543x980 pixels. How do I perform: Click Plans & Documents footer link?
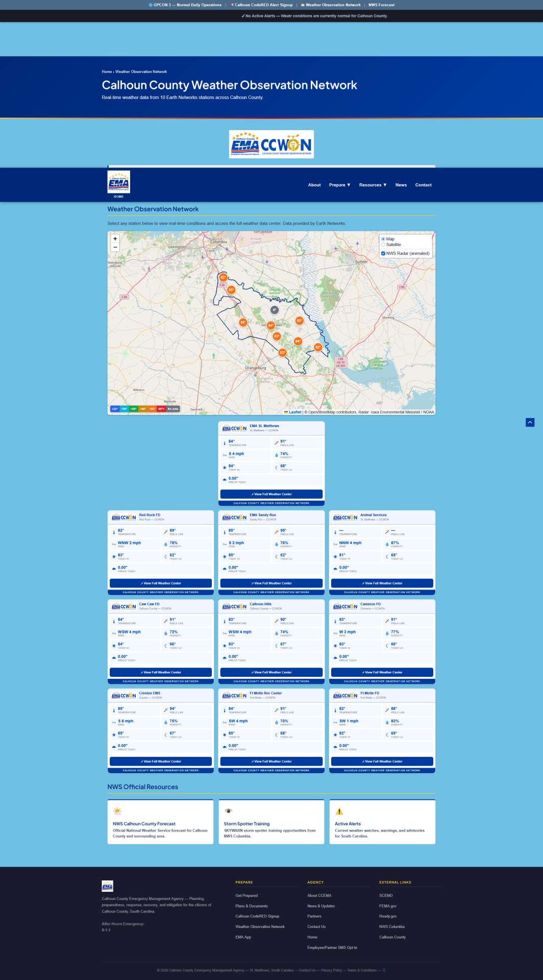[252, 906]
